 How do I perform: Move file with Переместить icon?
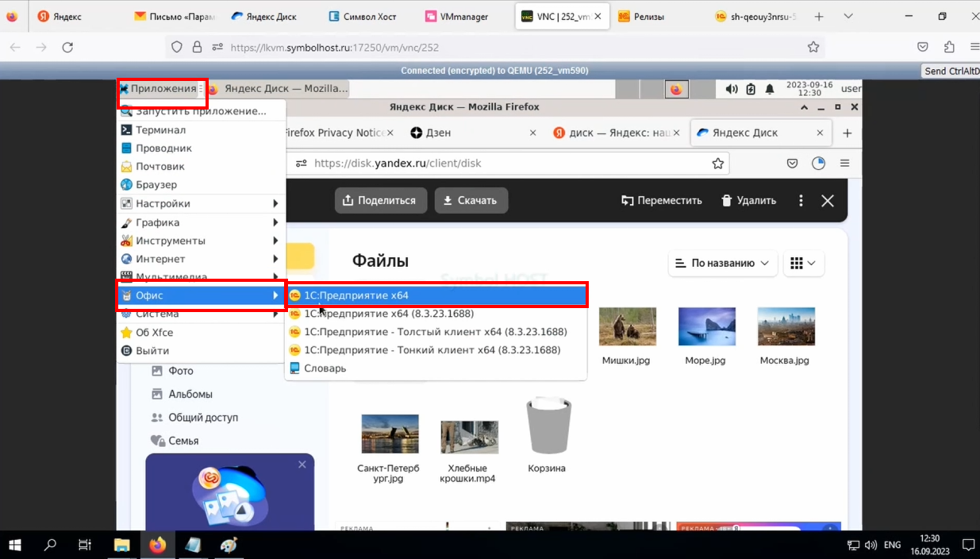[628, 200]
